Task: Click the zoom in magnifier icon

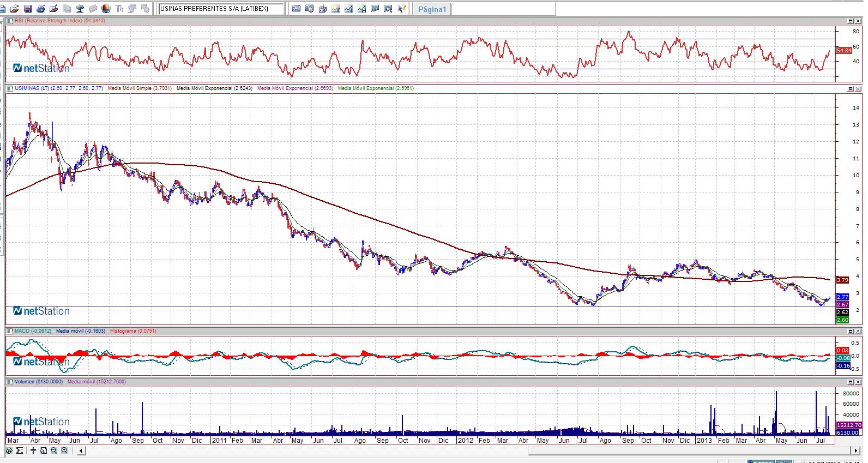Action: (x=64, y=450)
